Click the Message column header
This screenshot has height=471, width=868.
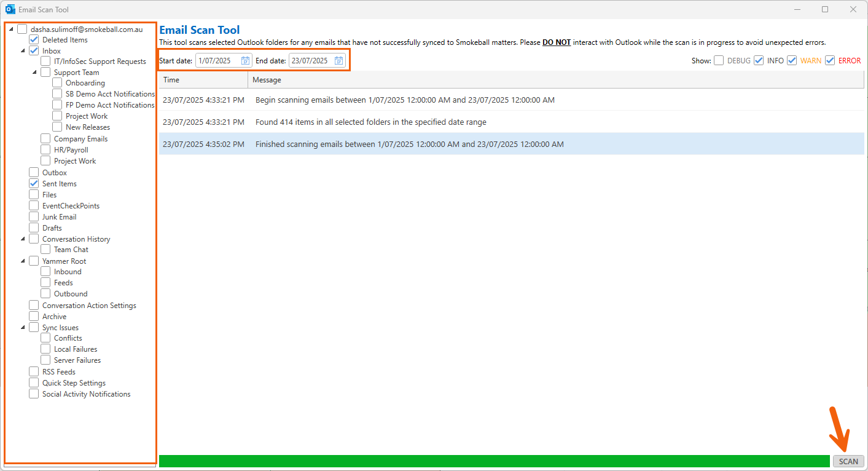pyautogui.click(x=556, y=80)
